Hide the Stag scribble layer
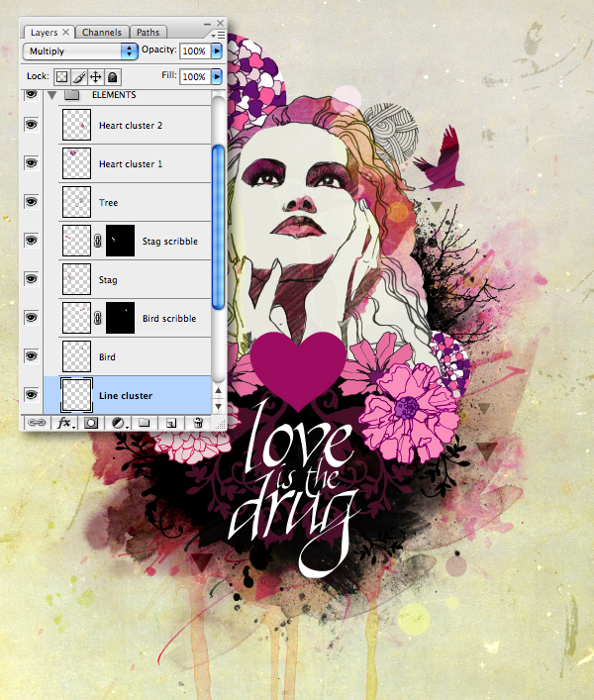This screenshot has width=594, height=700. (x=31, y=241)
